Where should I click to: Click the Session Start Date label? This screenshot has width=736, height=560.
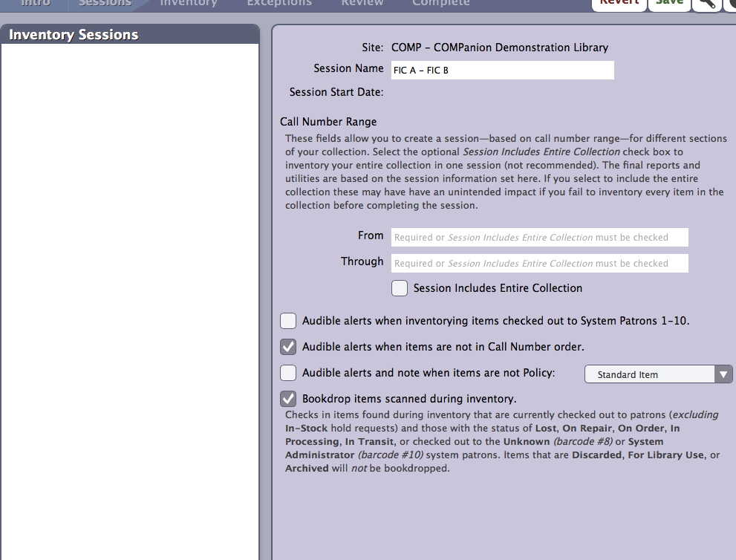point(336,92)
